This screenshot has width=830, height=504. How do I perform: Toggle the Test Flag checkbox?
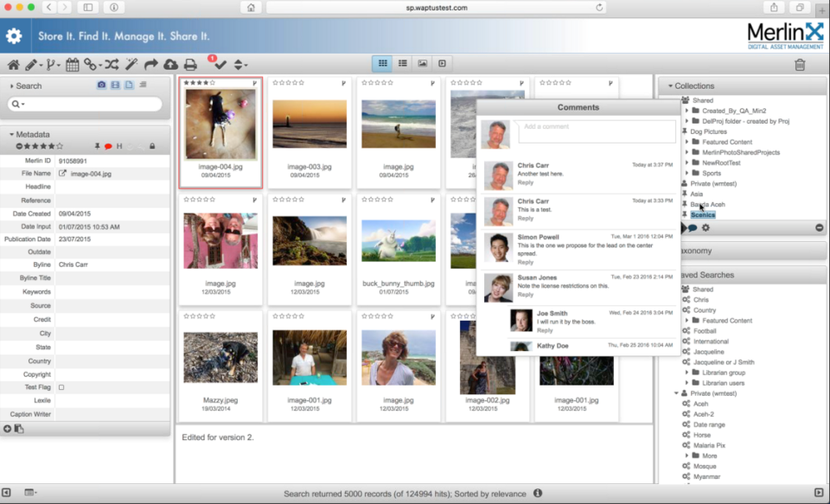[61, 387]
